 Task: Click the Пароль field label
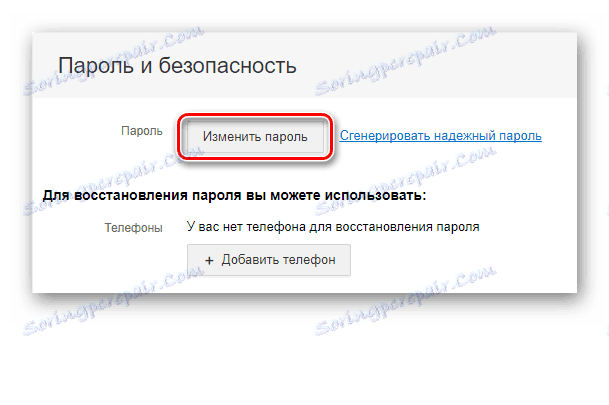(x=142, y=131)
